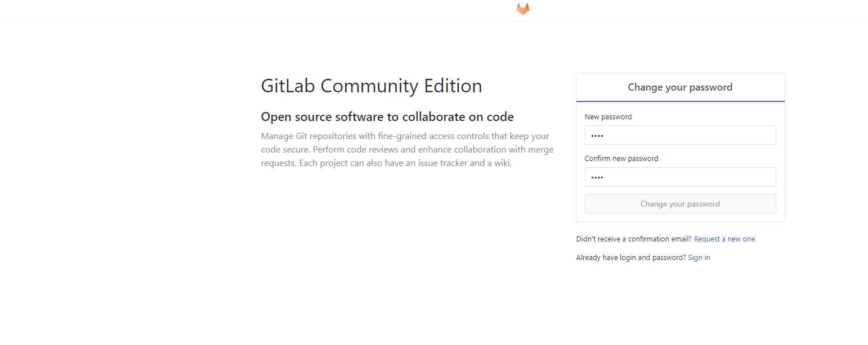868x345 pixels.
Task: Click the Already have login and password text
Action: click(x=631, y=258)
